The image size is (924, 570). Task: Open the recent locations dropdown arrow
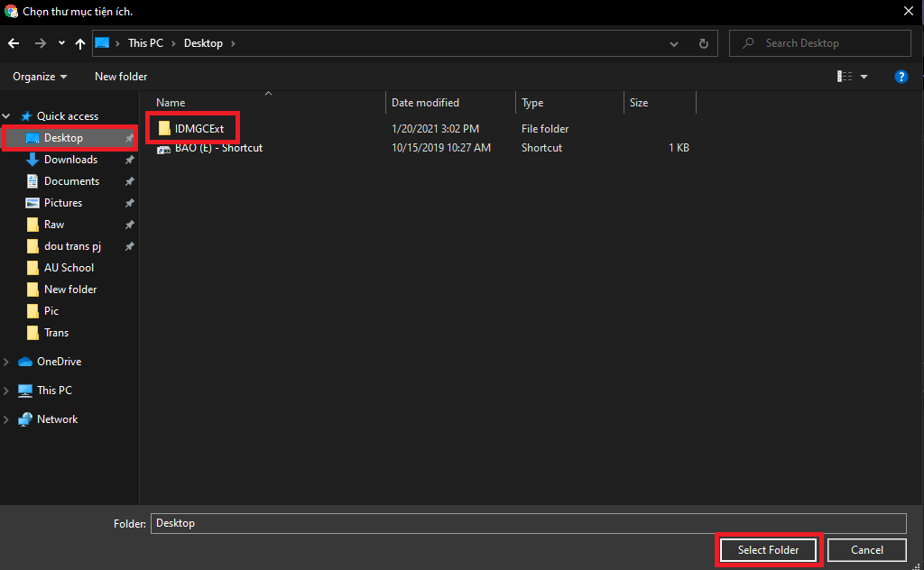(61, 43)
